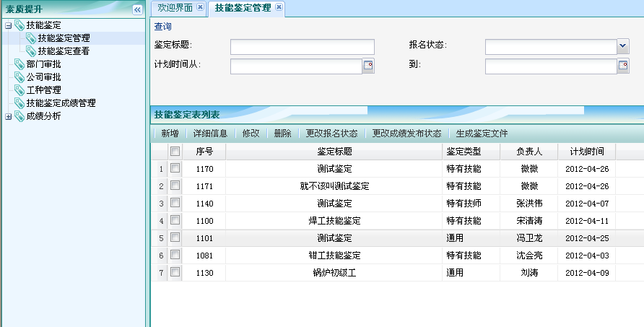
Task: Toggle the select-all checkbox in table header
Action: click(x=175, y=152)
